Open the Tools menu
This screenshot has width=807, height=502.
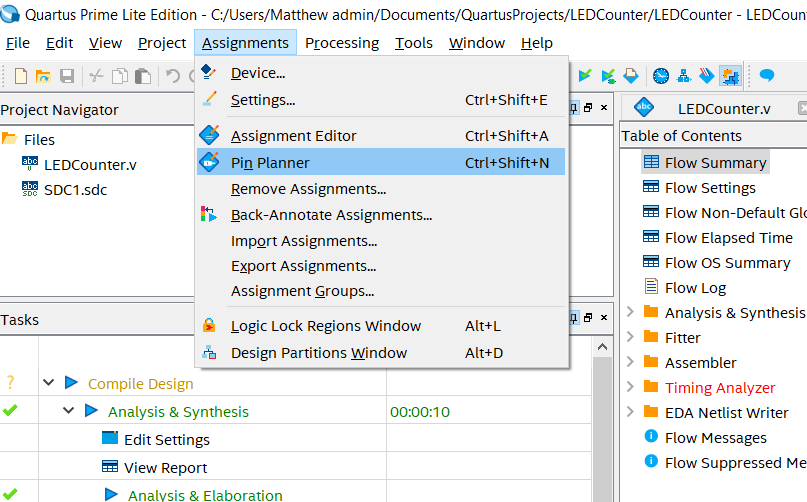[x=414, y=43]
